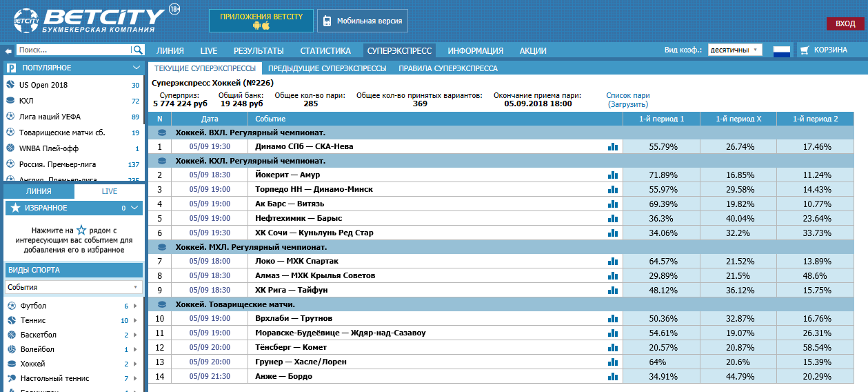868x392 pixels.
Task: Open Live in main menu
Action: coord(209,50)
